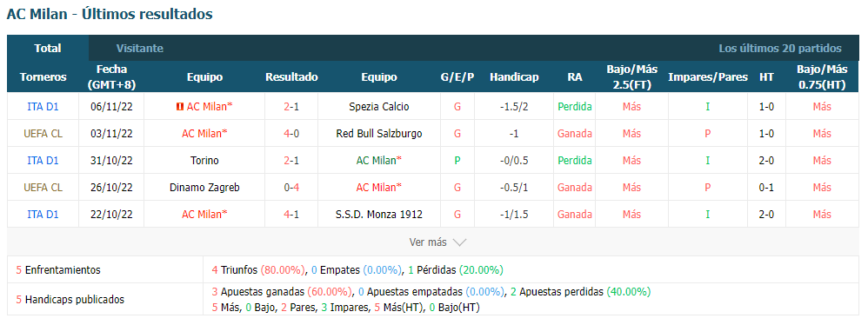Click the Resultado column header
Image resolution: width=868 pixels, height=325 pixels.
point(291,76)
